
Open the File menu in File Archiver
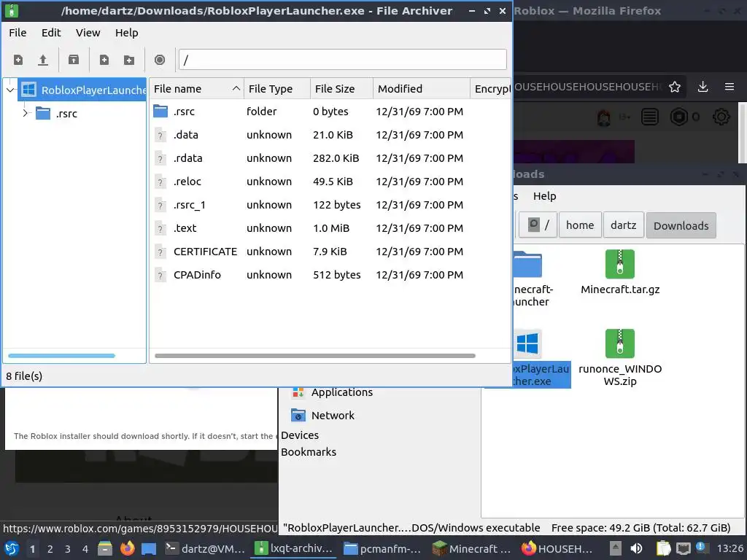[x=18, y=33]
